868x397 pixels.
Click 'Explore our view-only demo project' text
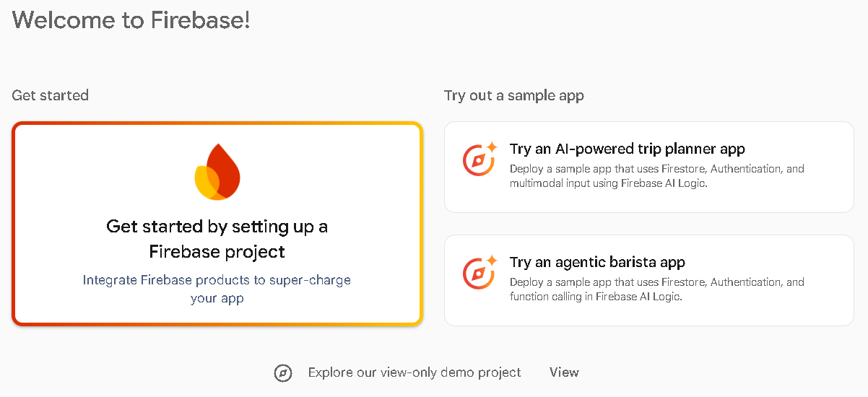[415, 372]
